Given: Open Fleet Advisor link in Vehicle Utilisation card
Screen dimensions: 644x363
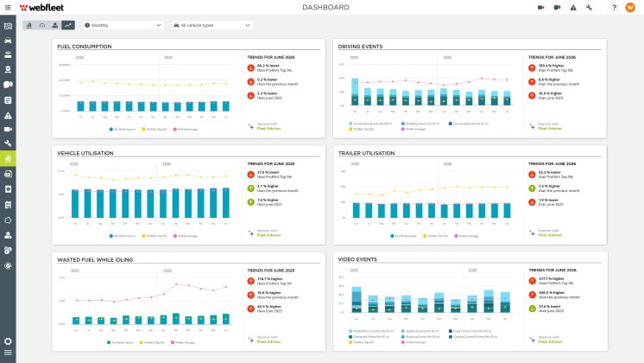Looking at the screenshot, I should pos(268,235).
